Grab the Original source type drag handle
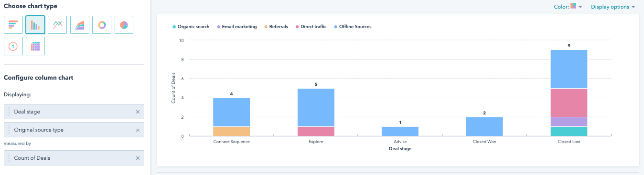The width and height of the screenshot is (644, 175). pos(9,130)
